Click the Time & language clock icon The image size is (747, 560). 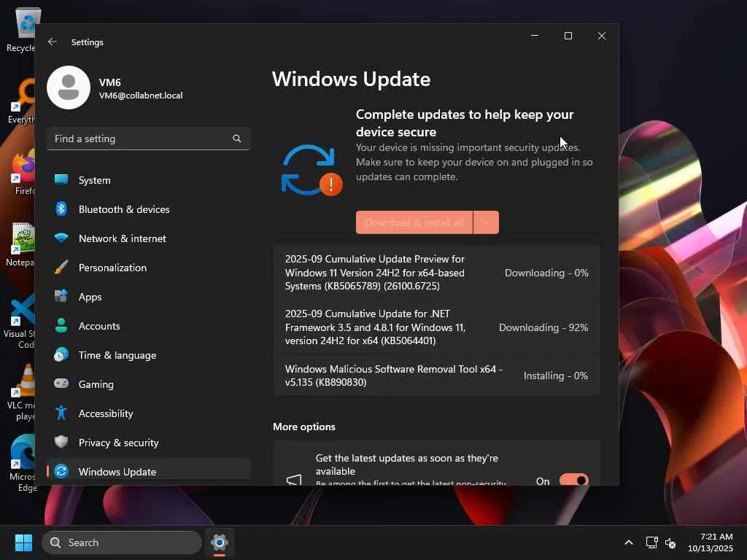[61, 355]
